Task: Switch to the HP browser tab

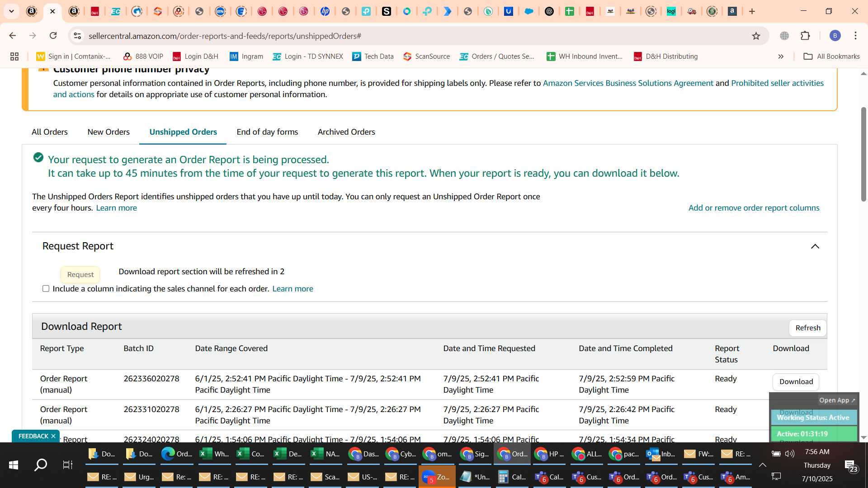Action: click(325, 11)
